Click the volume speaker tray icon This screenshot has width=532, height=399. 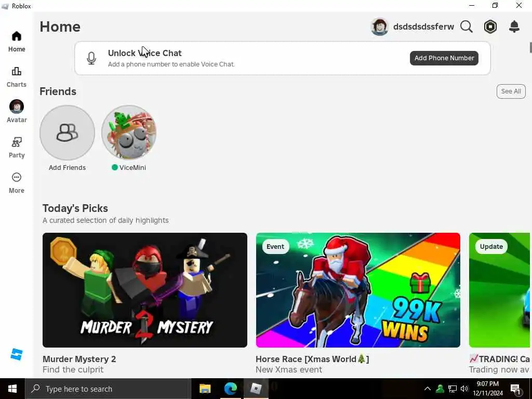click(464, 389)
